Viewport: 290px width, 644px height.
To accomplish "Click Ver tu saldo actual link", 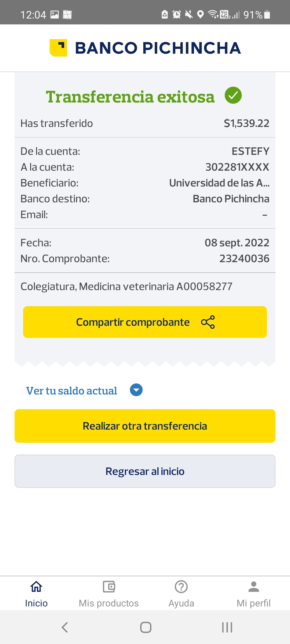I will click(x=71, y=391).
